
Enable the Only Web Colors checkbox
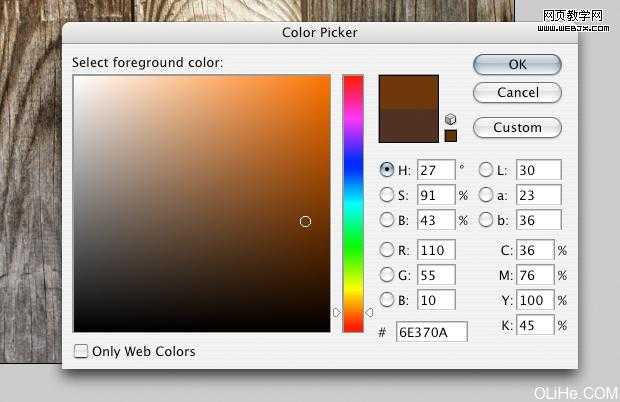81,351
